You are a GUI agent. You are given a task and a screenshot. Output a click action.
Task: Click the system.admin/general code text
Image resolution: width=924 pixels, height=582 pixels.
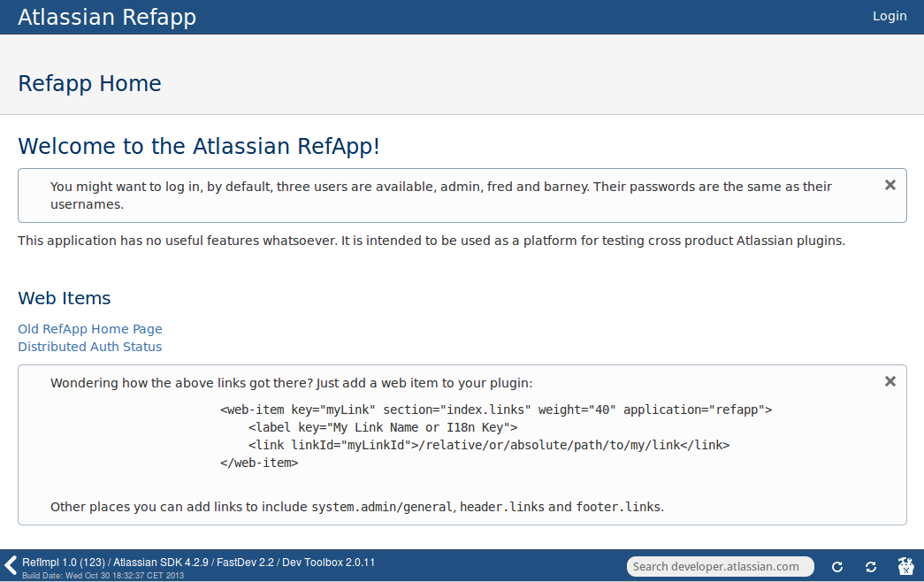pyautogui.click(x=383, y=507)
